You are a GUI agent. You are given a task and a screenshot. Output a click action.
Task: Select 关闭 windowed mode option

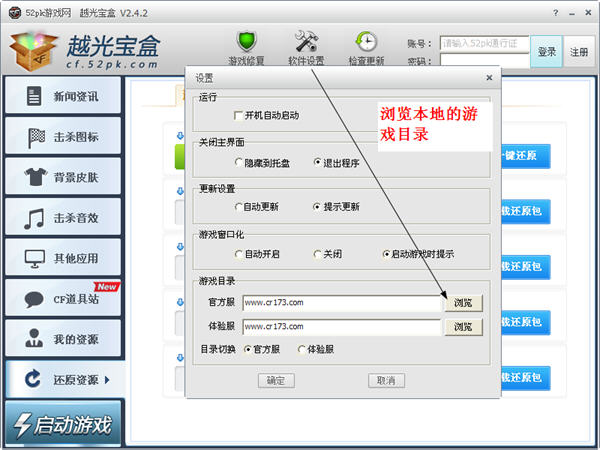(x=317, y=254)
